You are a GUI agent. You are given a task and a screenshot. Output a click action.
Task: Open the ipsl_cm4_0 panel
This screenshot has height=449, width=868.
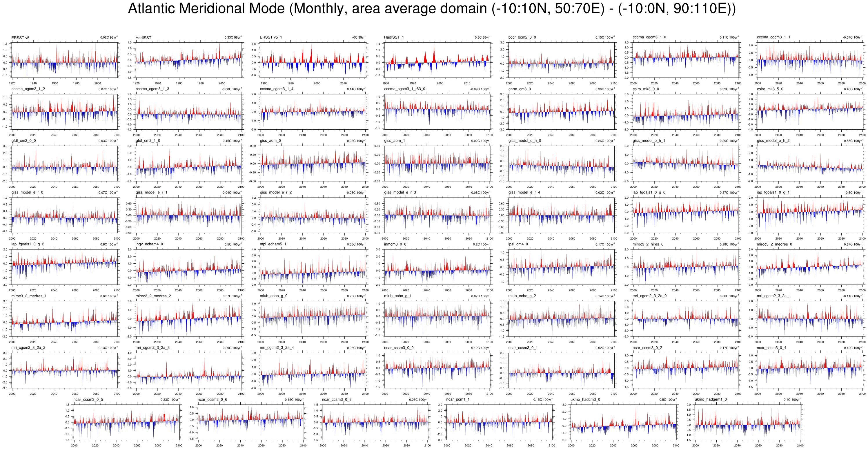pyautogui.click(x=561, y=267)
